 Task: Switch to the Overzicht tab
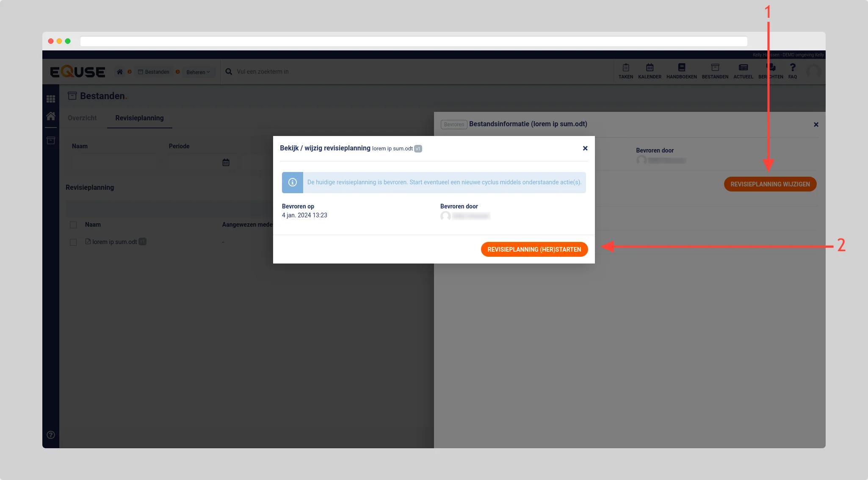pyautogui.click(x=82, y=118)
